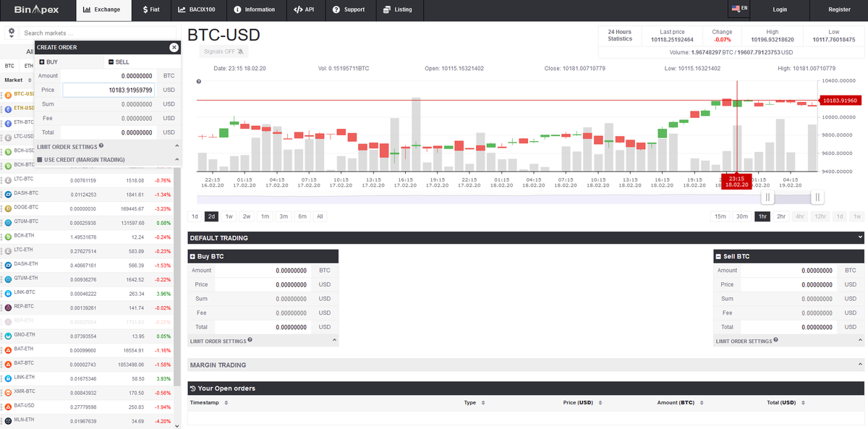Open the Listing page

399,9
